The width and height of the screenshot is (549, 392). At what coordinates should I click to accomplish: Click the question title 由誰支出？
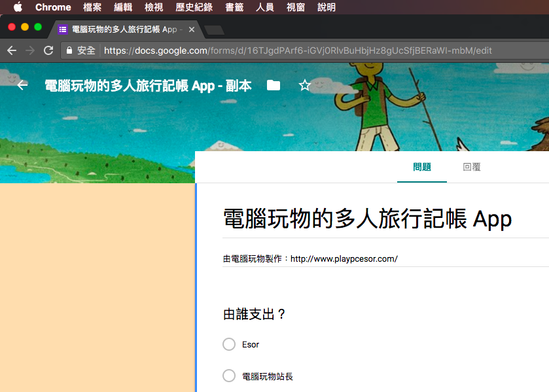click(x=255, y=314)
